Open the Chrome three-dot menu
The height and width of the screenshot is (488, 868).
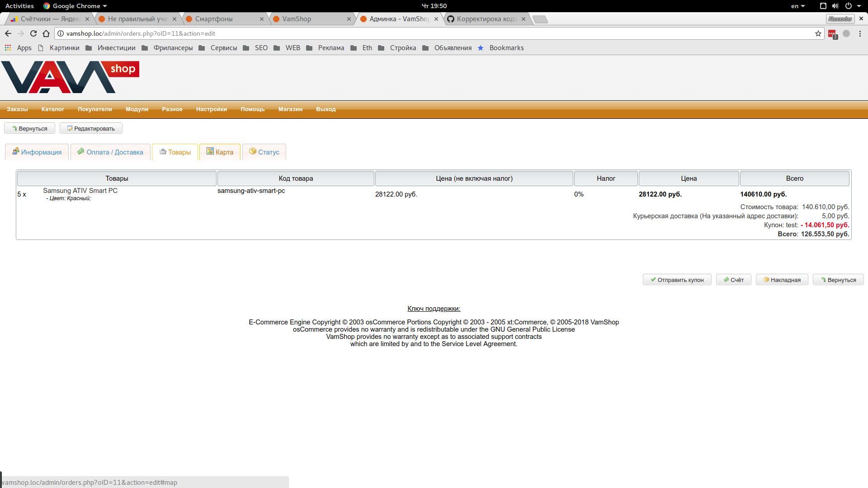[860, 33]
